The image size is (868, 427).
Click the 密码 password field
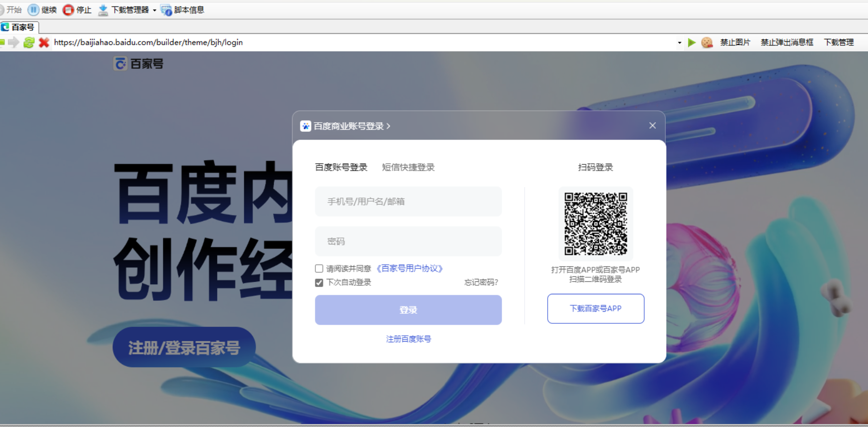pos(408,241)
